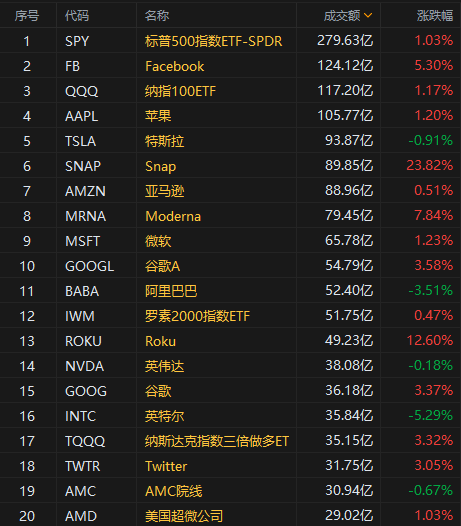The height and width of the screenshot is (526, 461).
Task: Click the 序号 column header
Action: point(27,15)
